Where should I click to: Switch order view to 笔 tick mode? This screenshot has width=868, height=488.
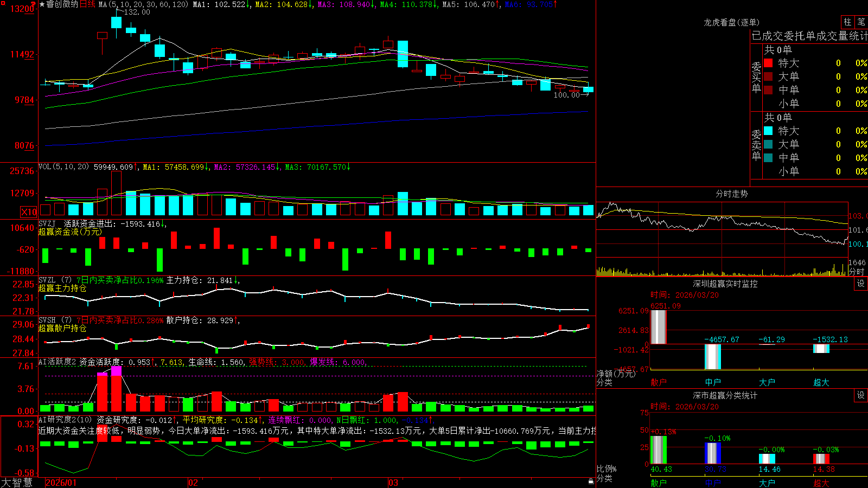click(x=861, y=22)
